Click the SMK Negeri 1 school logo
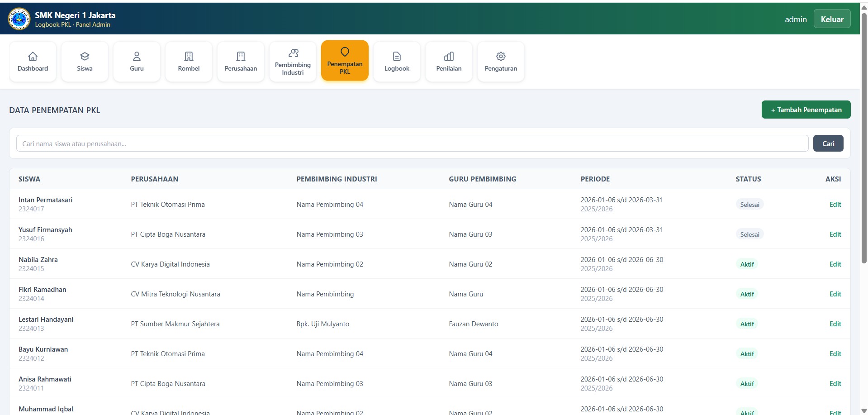The image size is (868, 415). [19, 19]
